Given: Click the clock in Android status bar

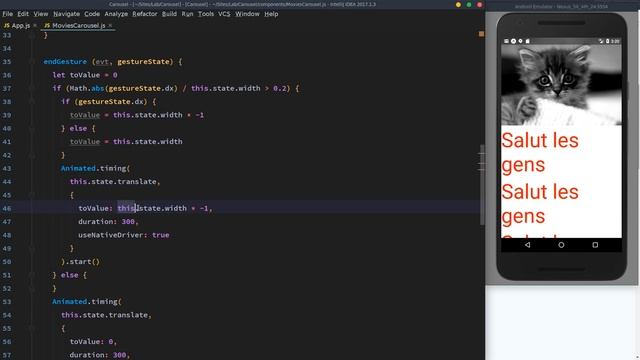Looking at the screenshot, I should [x=615, y=41].
